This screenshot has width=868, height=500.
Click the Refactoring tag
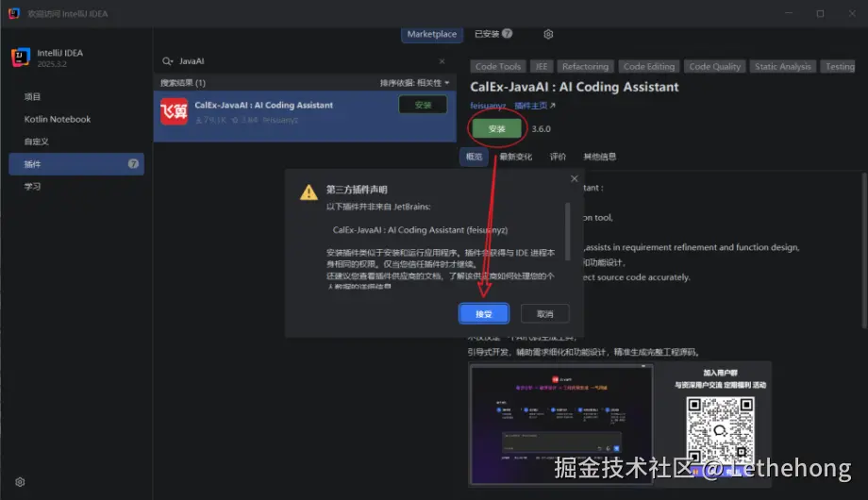click(585, 66)
